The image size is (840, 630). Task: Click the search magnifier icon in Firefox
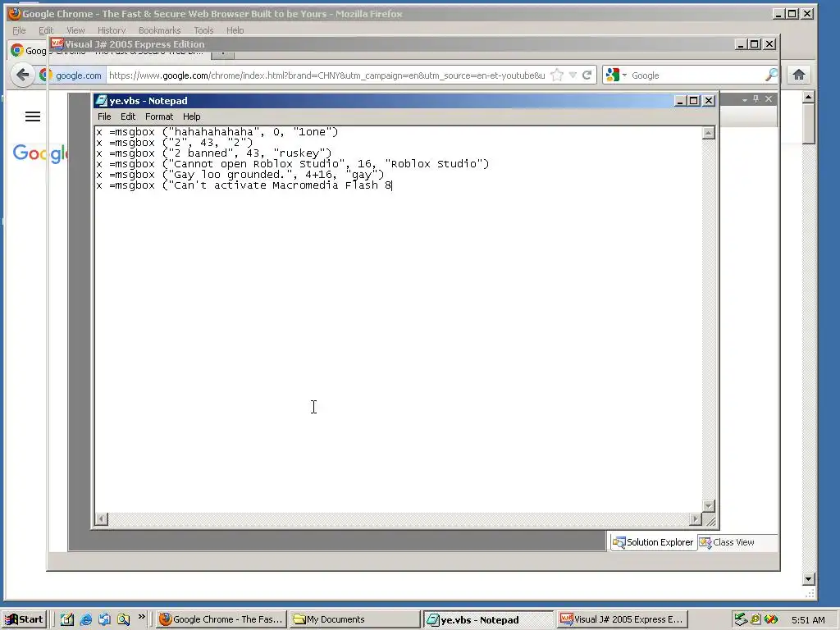pos(771,75)
